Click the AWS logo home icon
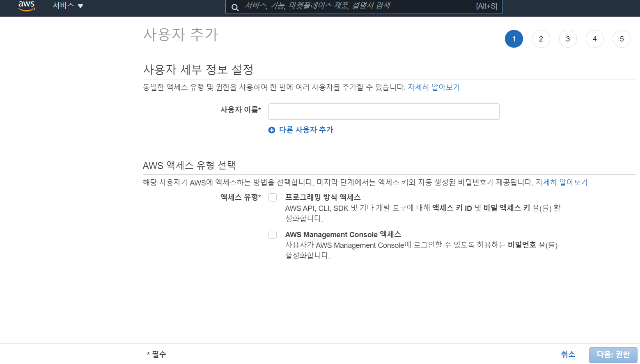Screen dimensions: 640x364 point(27,6)
